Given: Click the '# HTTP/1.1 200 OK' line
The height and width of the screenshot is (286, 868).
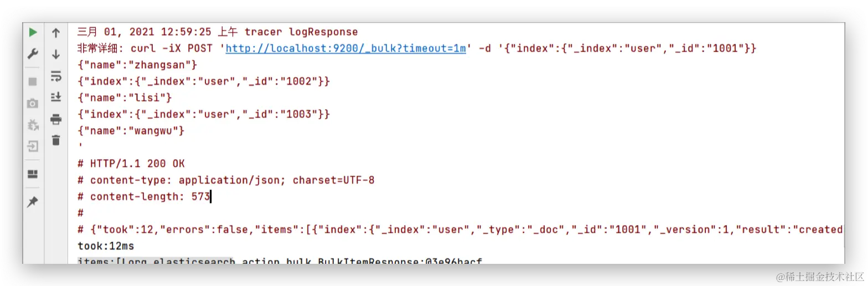Looking at the screenshot, I should pos(131,164).
